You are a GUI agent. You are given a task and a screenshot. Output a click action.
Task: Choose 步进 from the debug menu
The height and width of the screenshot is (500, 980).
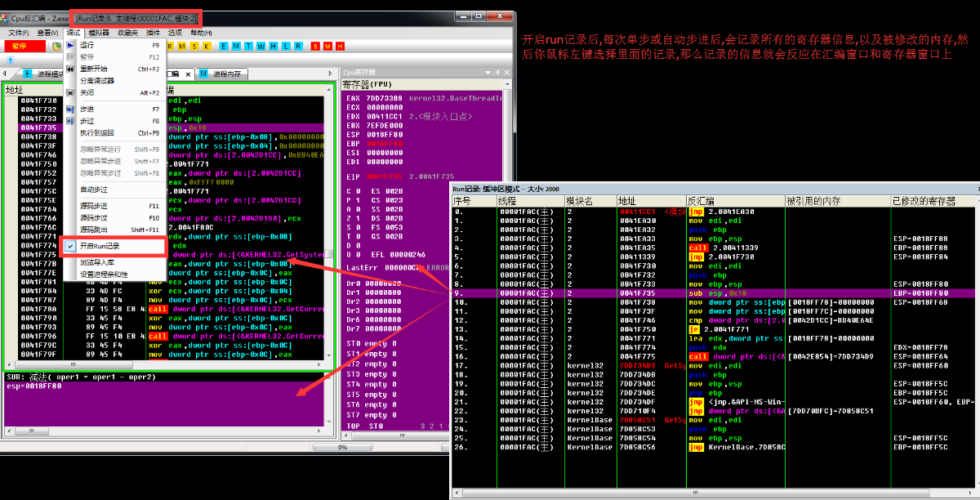coord(115,109)
